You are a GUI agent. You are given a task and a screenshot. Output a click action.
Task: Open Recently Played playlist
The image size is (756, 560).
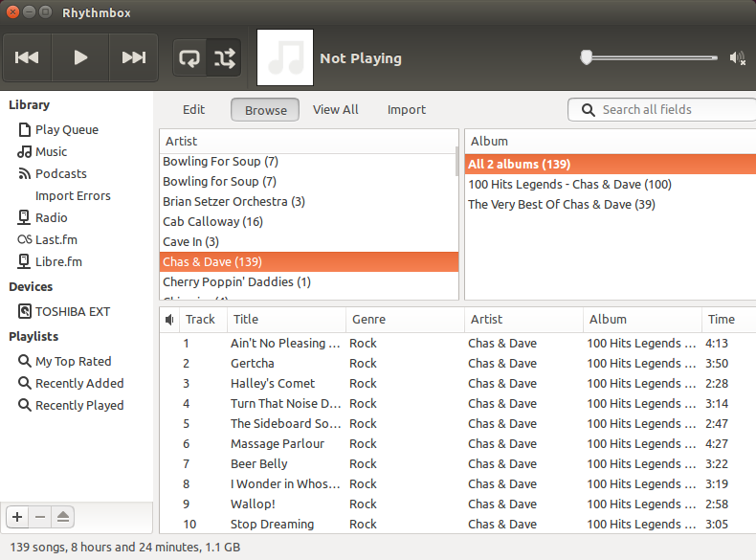click(x=79, y=406)
